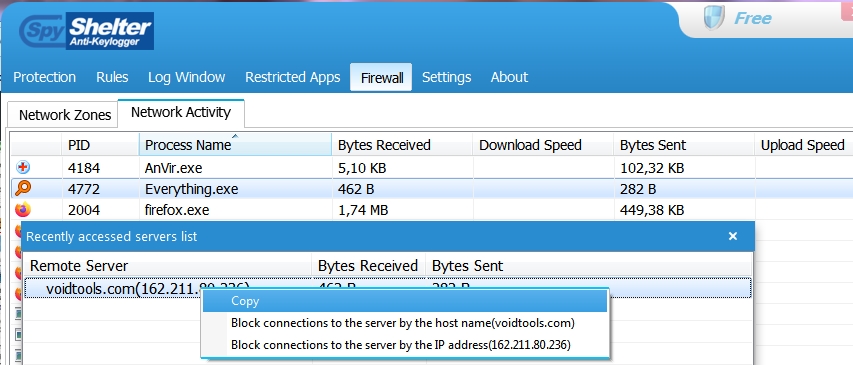Go to the Settings tab
This screenshot has width=853, height=365.
click(x=447, y=77)
